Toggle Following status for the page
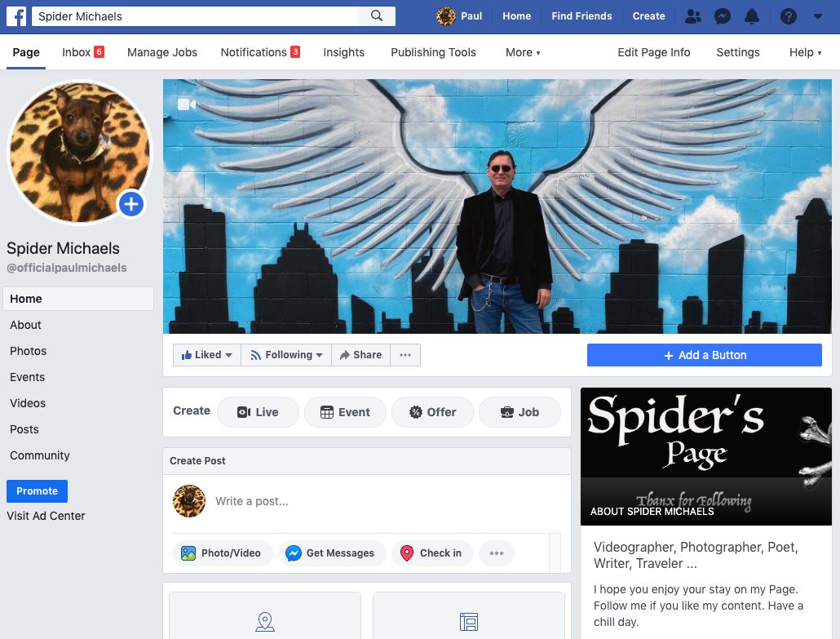The height and width of the screenshot is (639, 840). click(x=285, y=354)
